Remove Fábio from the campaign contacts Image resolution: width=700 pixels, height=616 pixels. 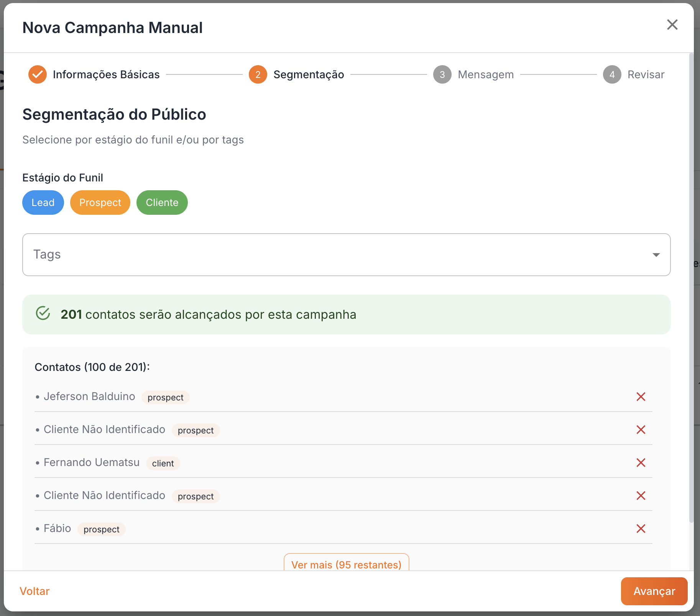point(641,529)
